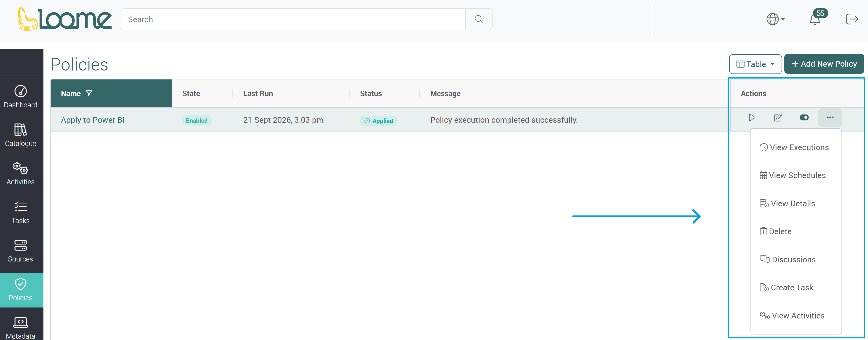Go to Activities in the sidebar
Image resolution: width=868 pixels, height=340 pixels.
pyautogui.click(x=21, y=173)
